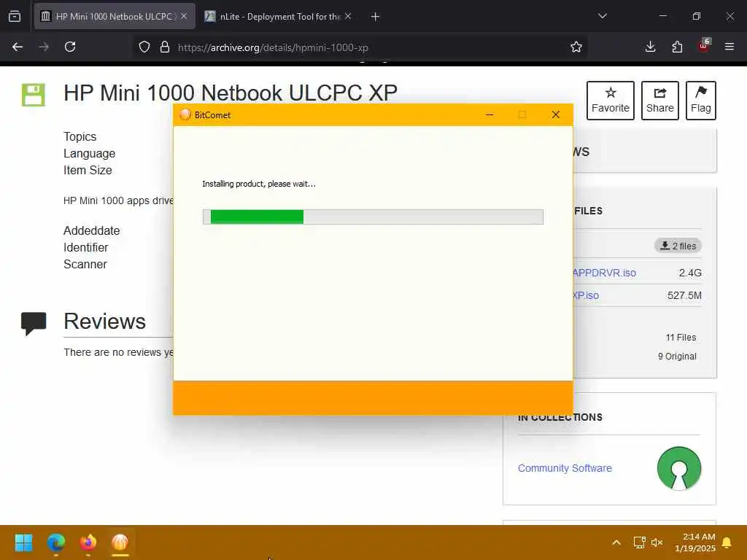The height and width of the screenshot is (560, 747).
Task: Download the XP.iso file link
Action: pyautogui.click(x=586, y=295)
